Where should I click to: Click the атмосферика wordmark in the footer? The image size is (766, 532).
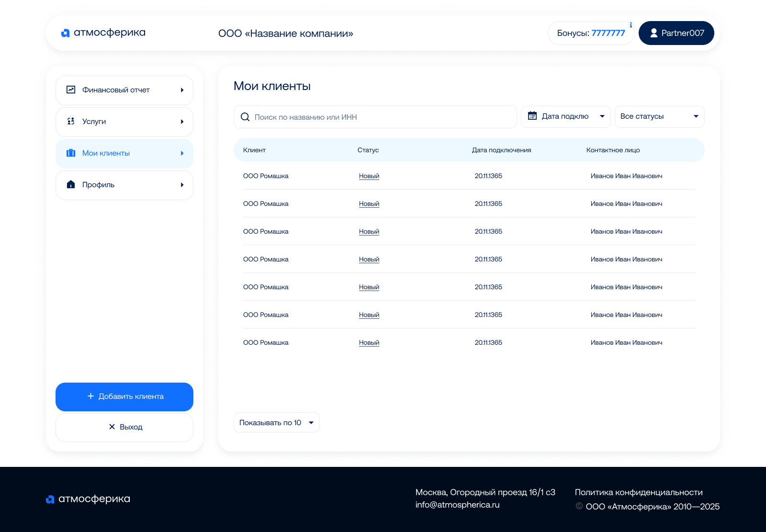coord(94,499)
